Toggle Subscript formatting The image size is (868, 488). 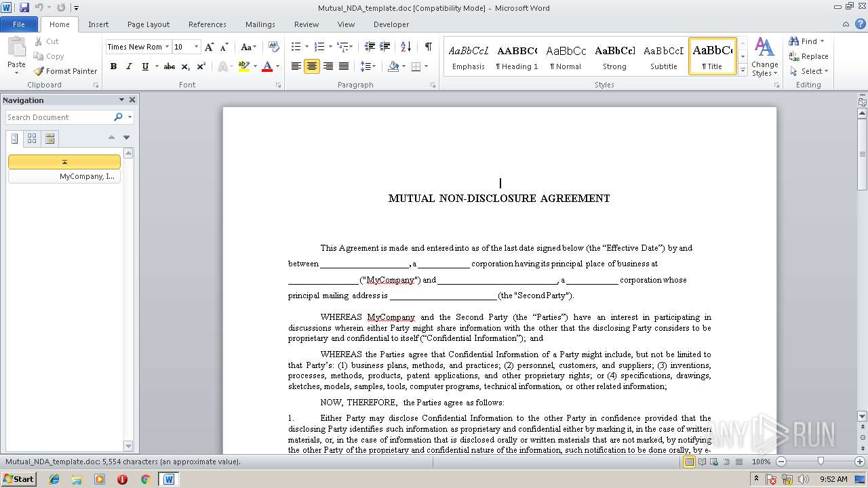[185, 66]
